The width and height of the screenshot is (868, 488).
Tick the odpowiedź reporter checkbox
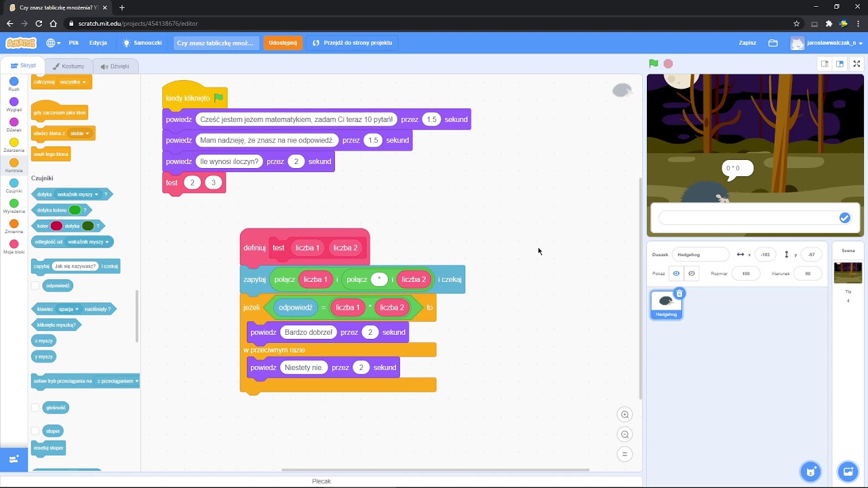pyautogui.click(x=35, y=285)
